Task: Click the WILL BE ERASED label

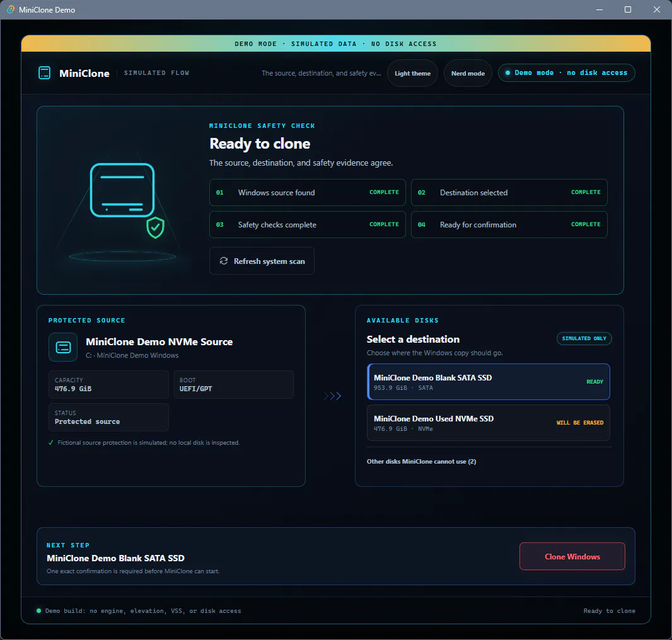Action: point(580,423)
